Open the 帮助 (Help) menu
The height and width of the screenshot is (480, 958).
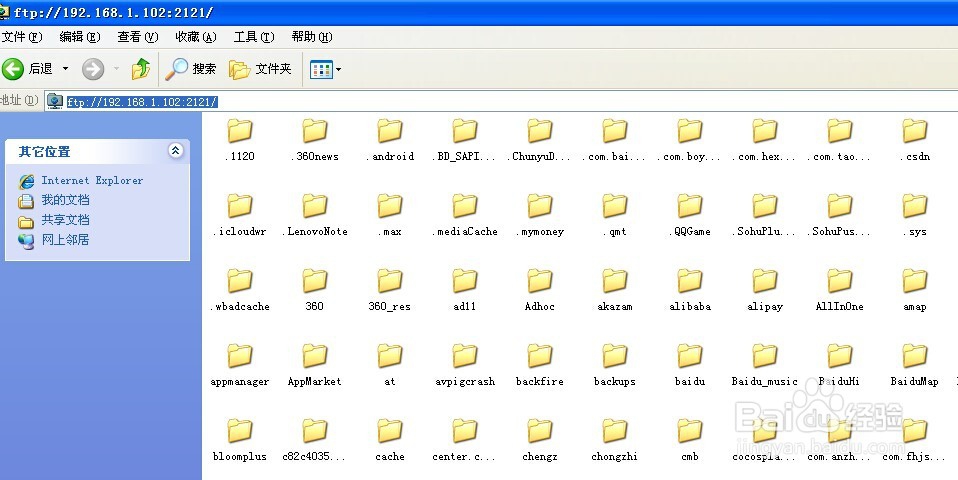(x=312, y=37)
